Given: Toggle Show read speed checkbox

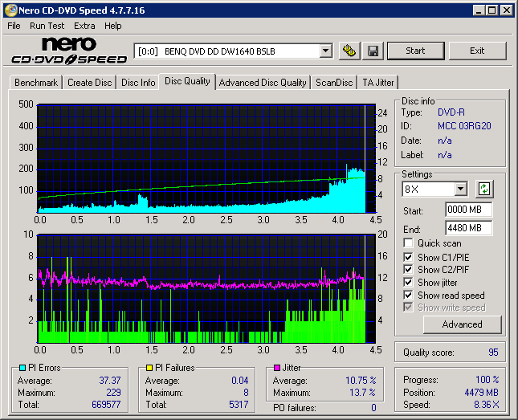Looking at the screenshot, I should 409,296.
